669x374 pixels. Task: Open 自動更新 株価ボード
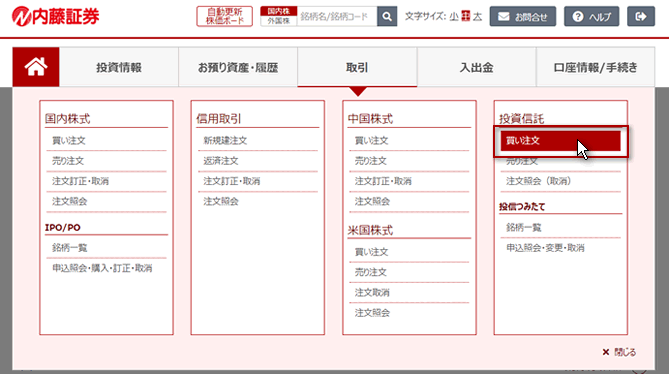pyautogui.click(x=224, y=17)
